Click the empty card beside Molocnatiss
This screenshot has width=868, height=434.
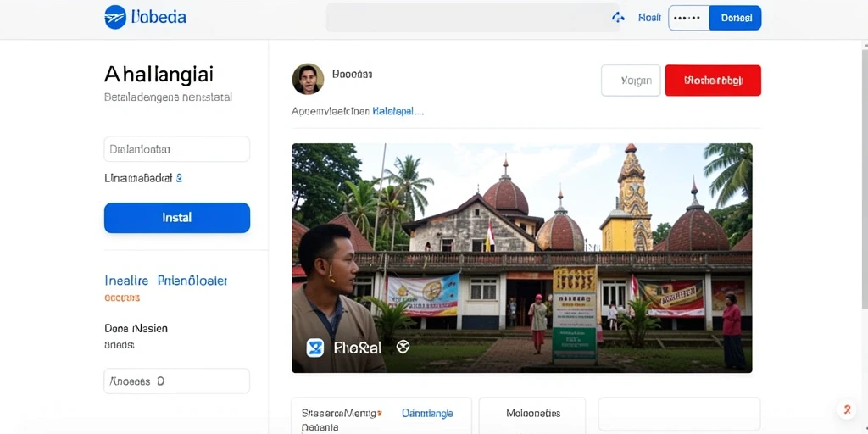coord(679,414)
